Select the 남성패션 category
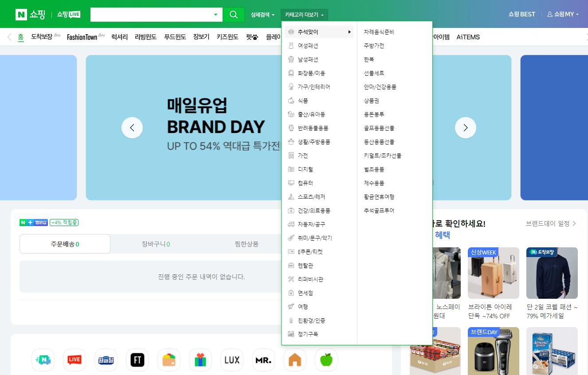The width and height of the screenshot is (588, 375). click(308, 59)
